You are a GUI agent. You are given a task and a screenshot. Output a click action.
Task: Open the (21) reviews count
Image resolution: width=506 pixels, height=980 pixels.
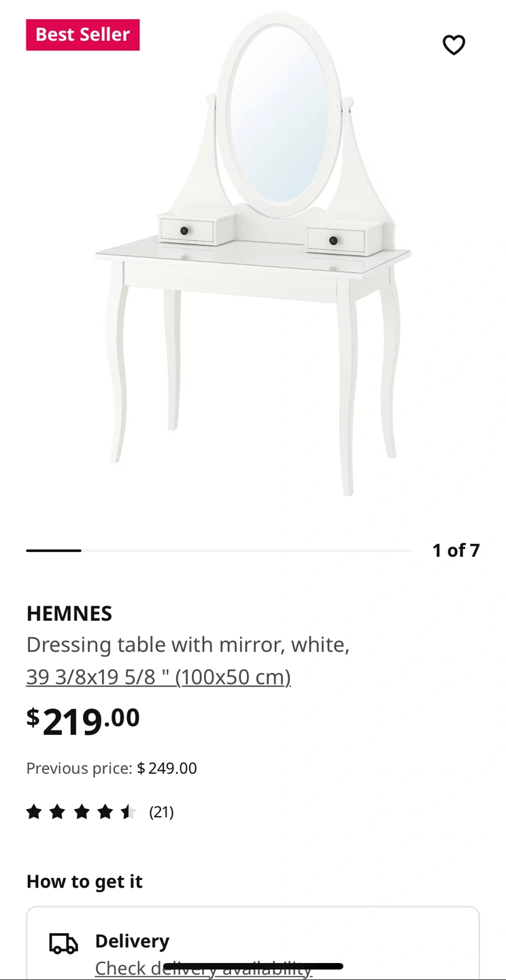pos(161,812)
